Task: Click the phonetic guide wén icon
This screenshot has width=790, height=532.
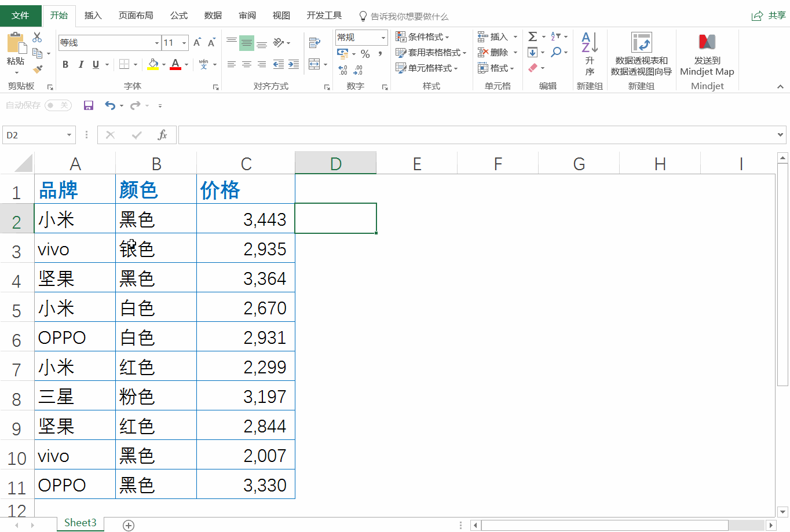Action: tap(203, 64)
